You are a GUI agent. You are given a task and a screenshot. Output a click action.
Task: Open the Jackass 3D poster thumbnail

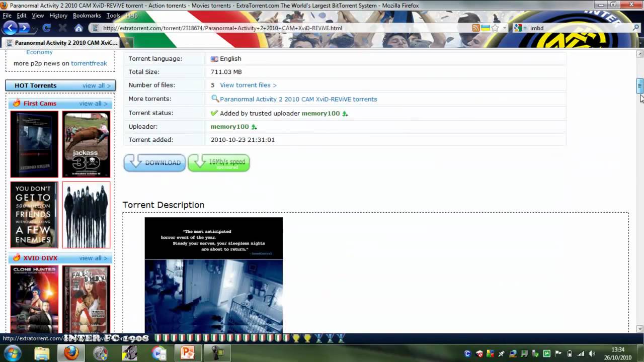tap(86, 144)
